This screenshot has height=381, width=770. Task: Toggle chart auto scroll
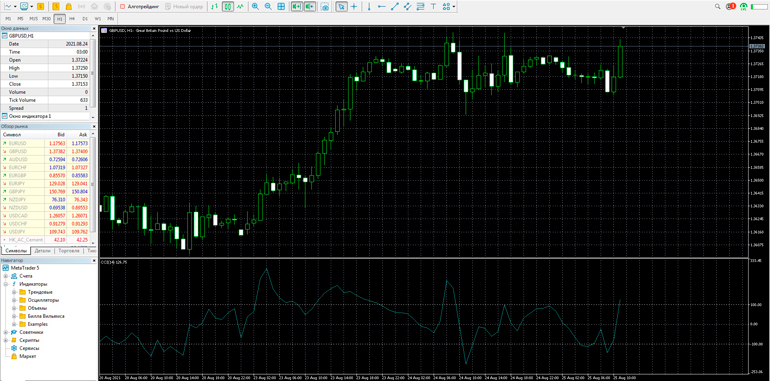(x=296, y=7)
